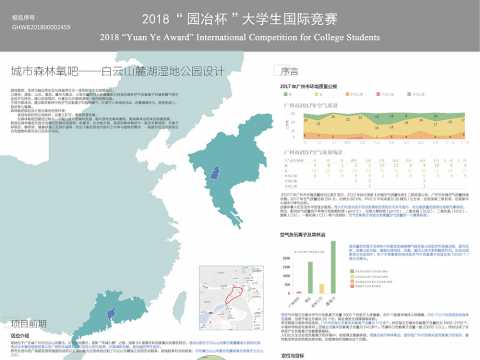Click the gray swatch in air quality legend
The height and width of the screenshot is (360, 480).
[409, 94]
